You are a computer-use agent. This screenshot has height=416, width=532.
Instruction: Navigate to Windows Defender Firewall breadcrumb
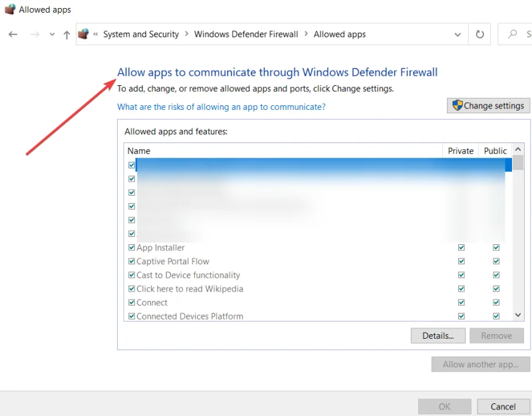click(x=246, y=34)
